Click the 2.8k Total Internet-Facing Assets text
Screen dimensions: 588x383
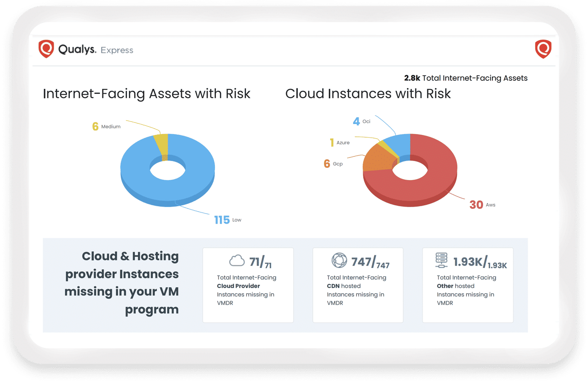465,78
